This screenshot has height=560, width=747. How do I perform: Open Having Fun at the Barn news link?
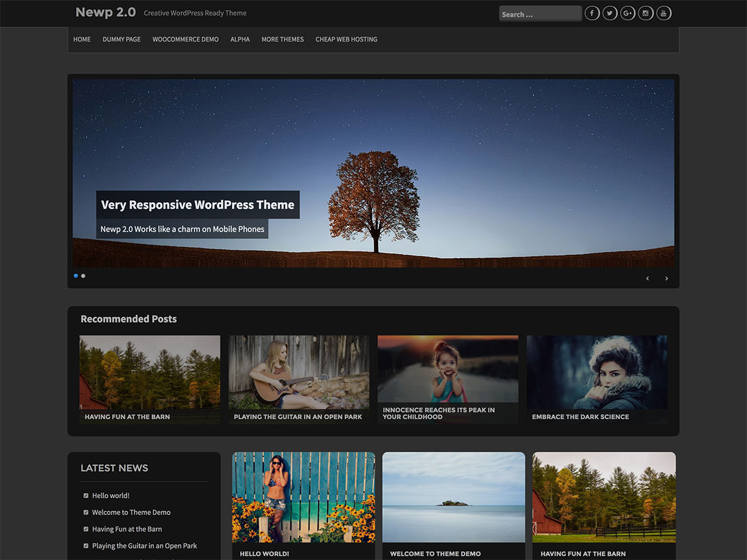pos(127,530)
